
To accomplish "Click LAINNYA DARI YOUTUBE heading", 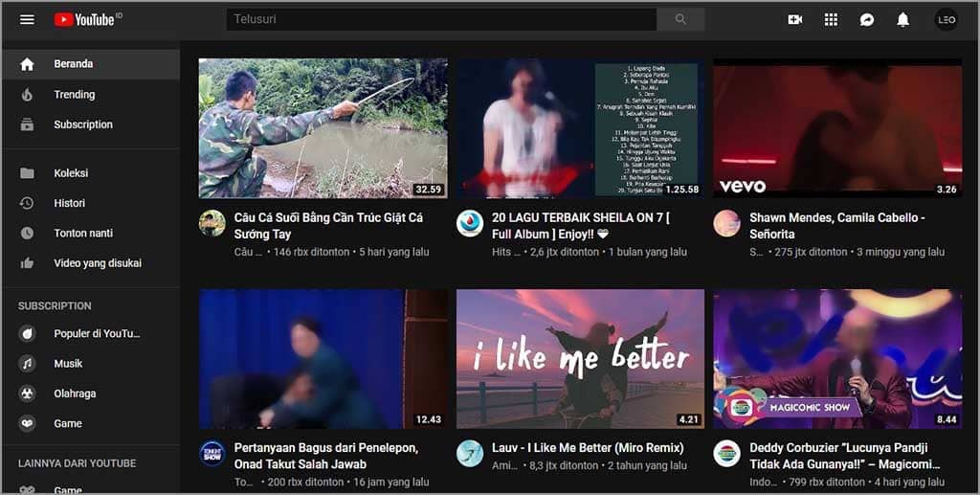I will click(x=77, y=463).
